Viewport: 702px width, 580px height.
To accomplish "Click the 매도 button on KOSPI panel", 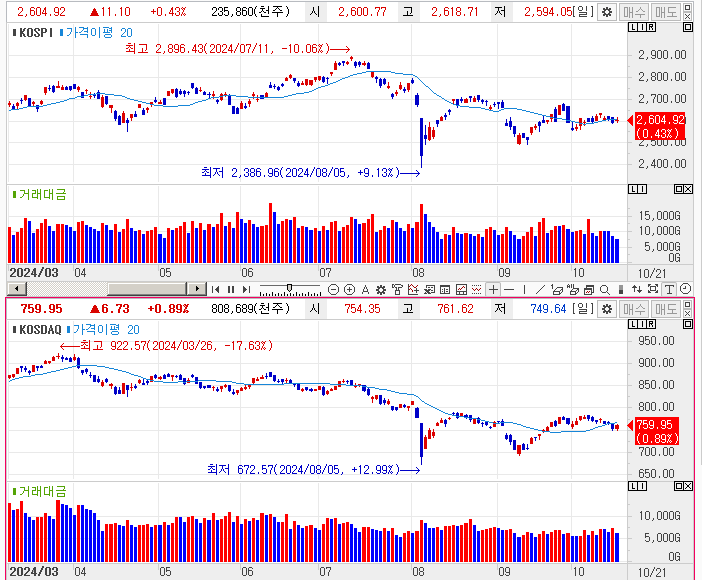I will tap(666, 12).
